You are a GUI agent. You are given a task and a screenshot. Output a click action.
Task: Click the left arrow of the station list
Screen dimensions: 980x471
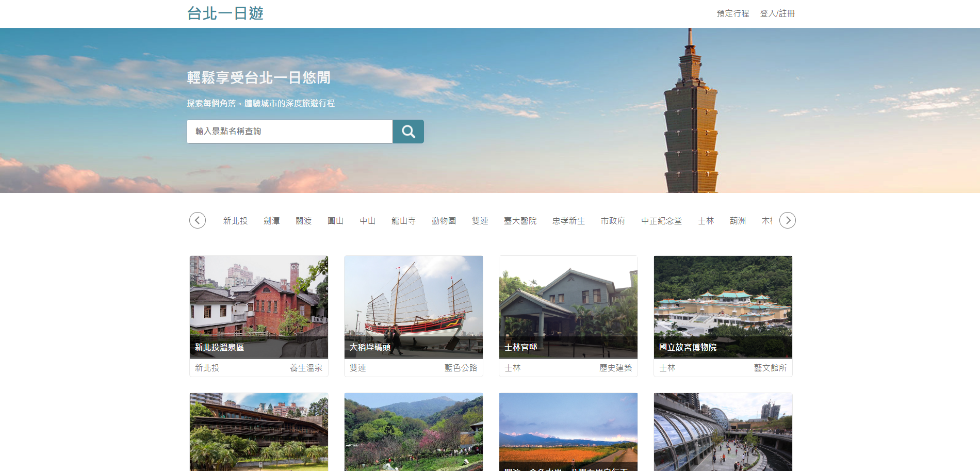(x=198, y=220)
